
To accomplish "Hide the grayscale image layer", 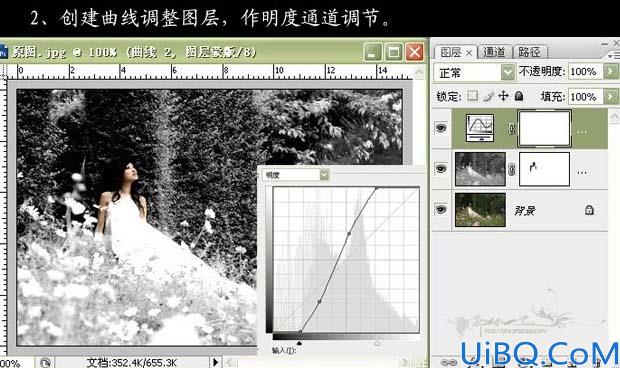I will (x=441, y=169).
